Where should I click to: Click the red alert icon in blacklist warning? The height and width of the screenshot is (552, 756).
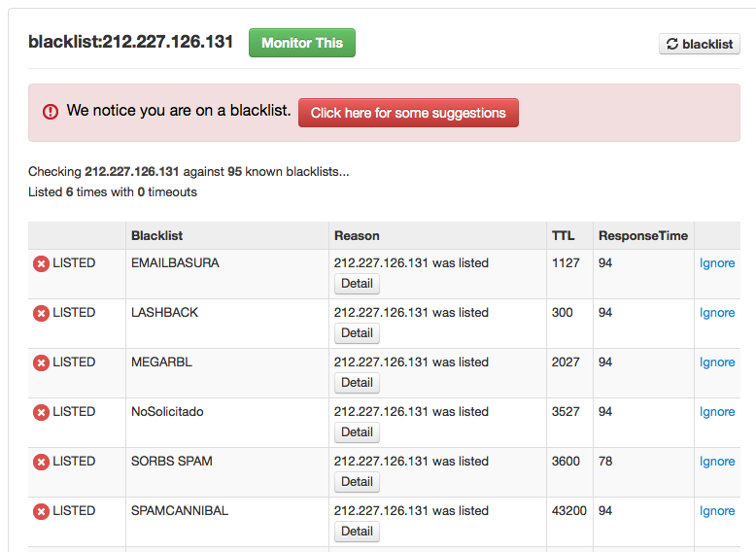(51, 112)
